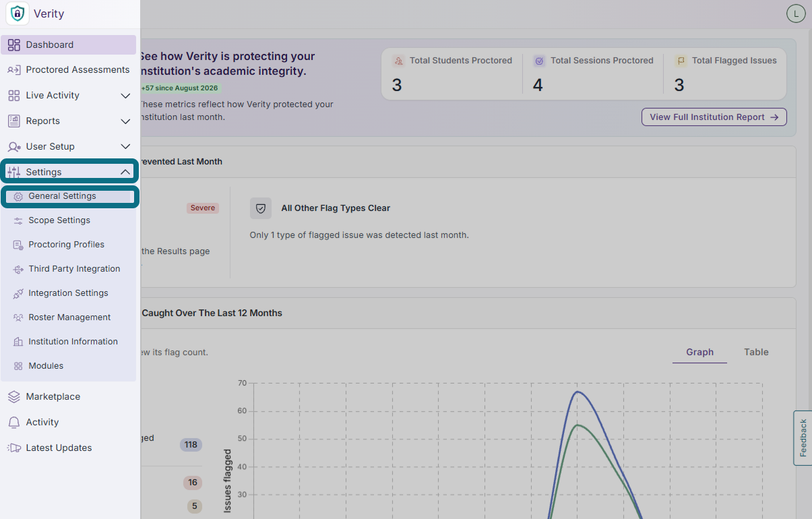Click the Dashboard grid icon
Viewport: 812px width, 519px height.
coord(13,45)
